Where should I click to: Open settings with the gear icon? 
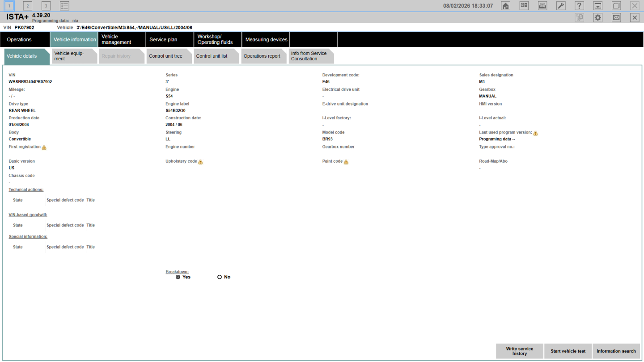pos(597,17)
